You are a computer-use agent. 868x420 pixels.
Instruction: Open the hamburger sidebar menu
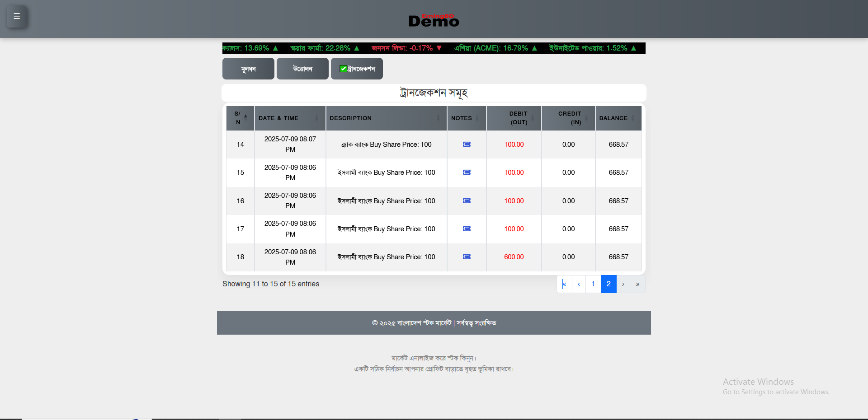coord(17,17)
